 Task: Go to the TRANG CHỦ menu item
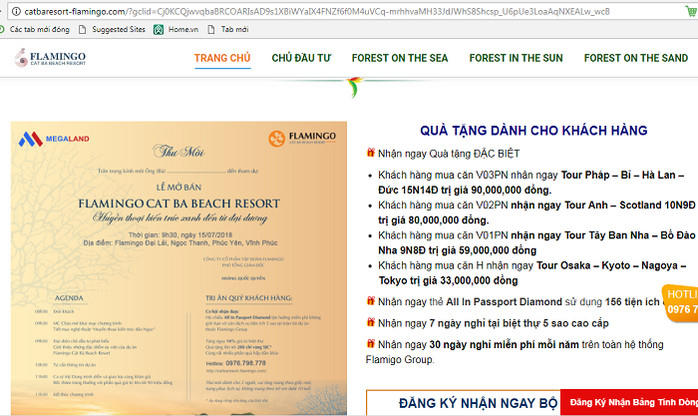pos(222,58)
